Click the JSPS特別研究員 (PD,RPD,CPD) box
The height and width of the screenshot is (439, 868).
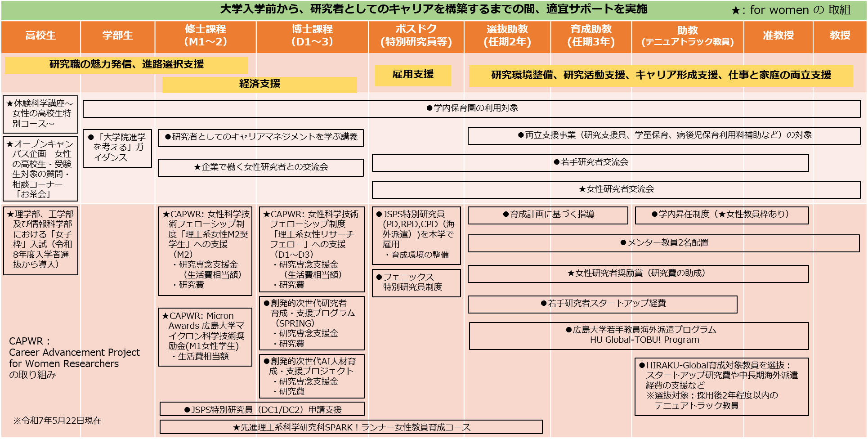416,236
